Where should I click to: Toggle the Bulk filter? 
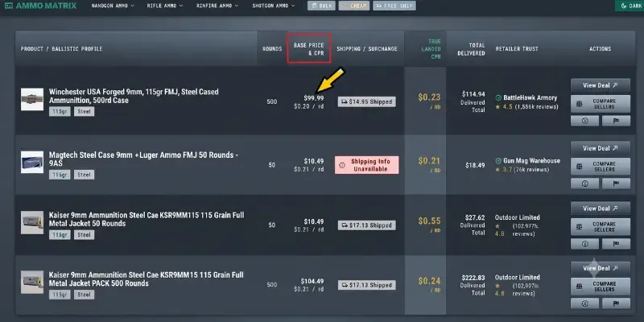[321, 6]
